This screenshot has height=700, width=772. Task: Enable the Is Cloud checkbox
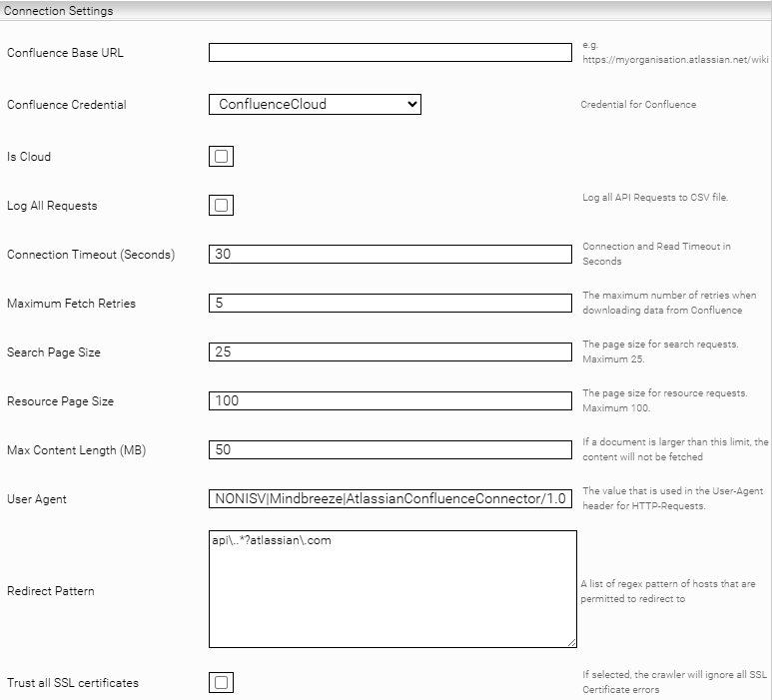pyautogui.click(x=221, y=157)
